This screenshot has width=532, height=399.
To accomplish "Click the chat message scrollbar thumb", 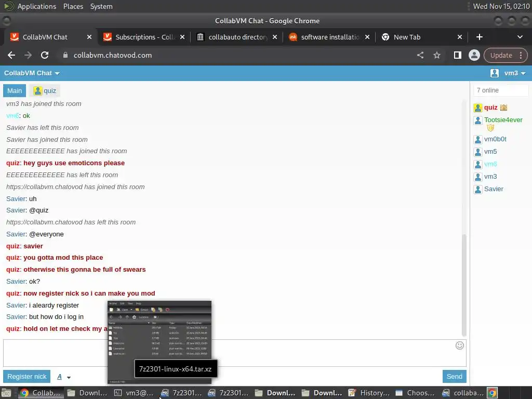I will coord(464,285).
